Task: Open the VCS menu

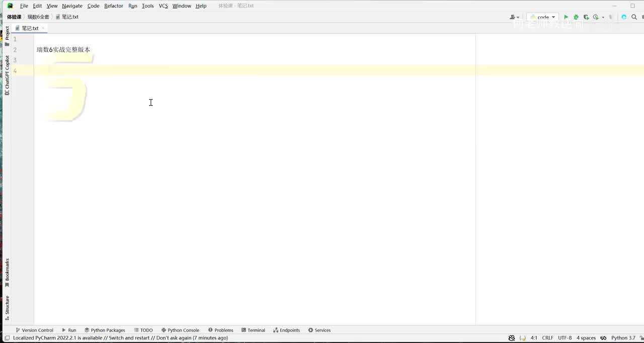Action: (x=163, y=6)
